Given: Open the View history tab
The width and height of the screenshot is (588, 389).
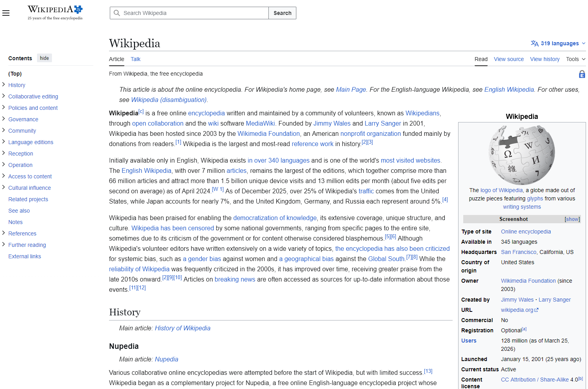Looking at the screenshot, I should (544, 59).
